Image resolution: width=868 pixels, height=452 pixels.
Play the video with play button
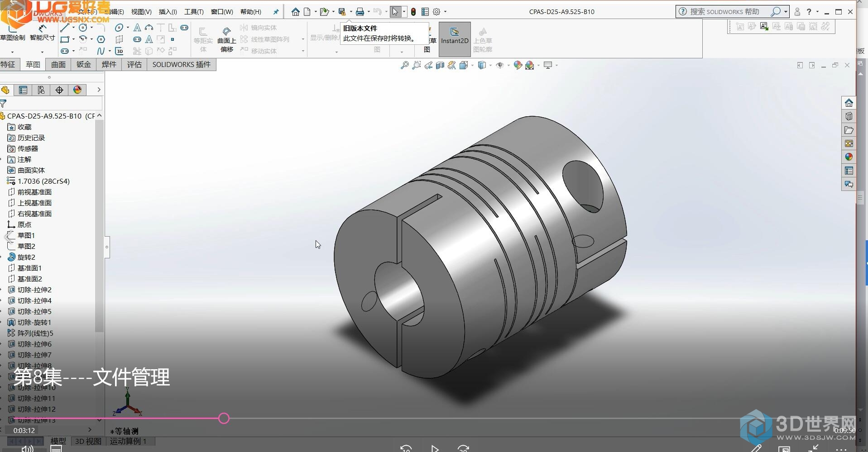[x=435, y=448]
